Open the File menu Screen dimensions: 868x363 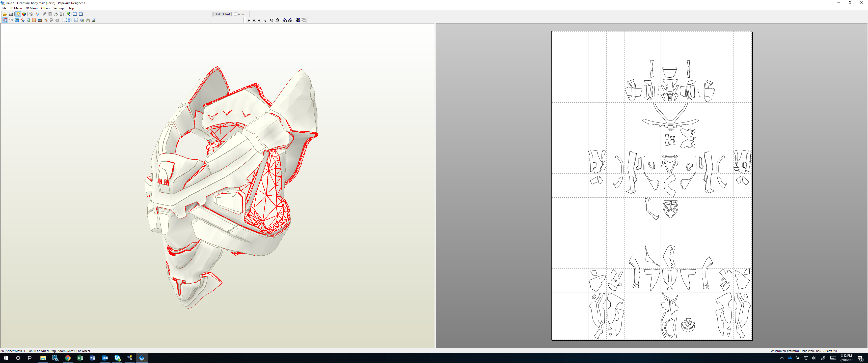pyautogui.click(x=4, y=8)
